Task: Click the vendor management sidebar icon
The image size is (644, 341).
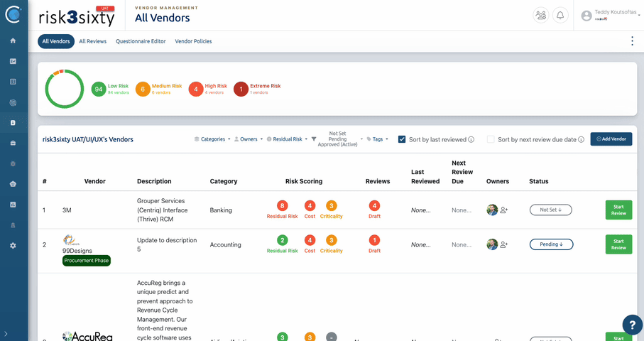Action: coord(13,122)
